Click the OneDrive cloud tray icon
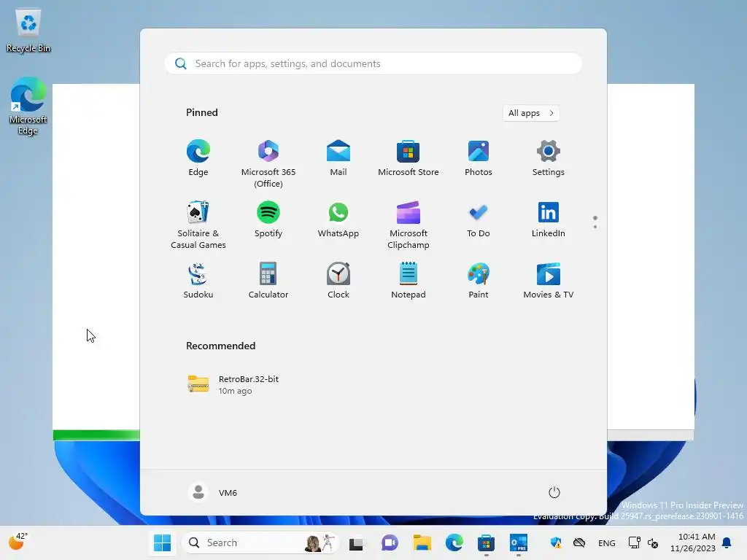 (x=578, y=542)
